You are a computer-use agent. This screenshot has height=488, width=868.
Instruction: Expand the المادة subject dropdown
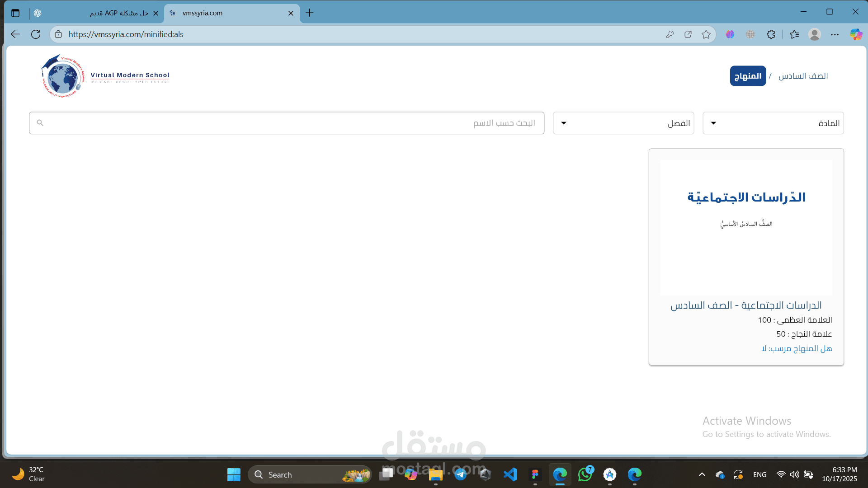tap(773, 123)
